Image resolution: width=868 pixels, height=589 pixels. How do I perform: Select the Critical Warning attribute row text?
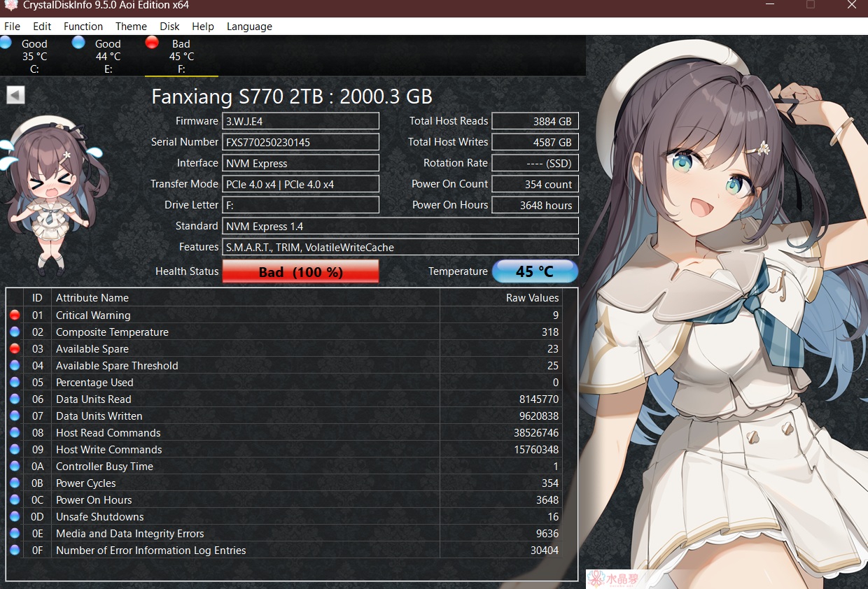(93, 315)
